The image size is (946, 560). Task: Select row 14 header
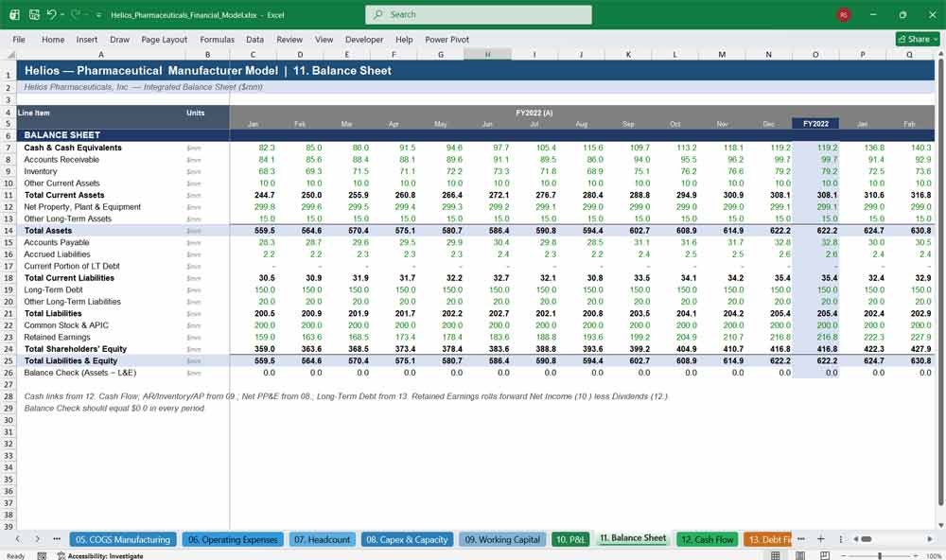pos(9,231)
